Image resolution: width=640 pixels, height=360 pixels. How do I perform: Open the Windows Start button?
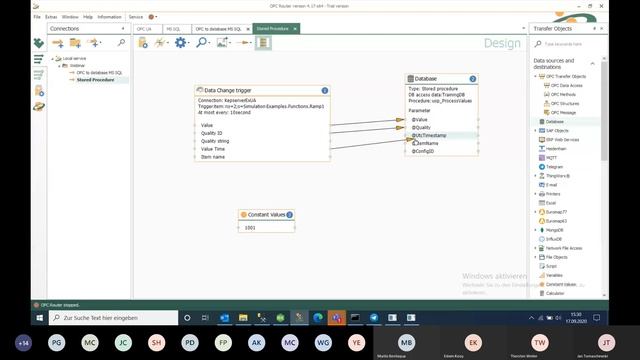[x=40, y=318]
